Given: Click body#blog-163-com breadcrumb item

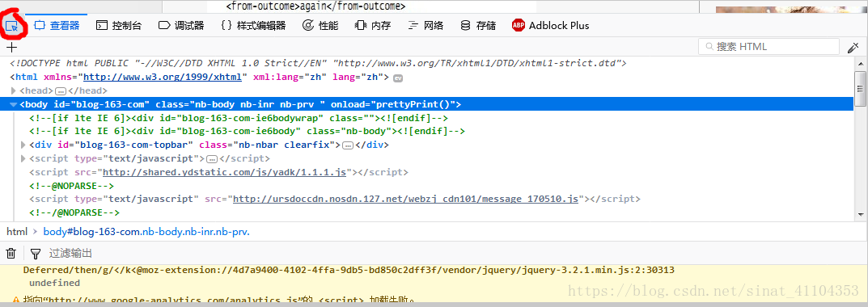Looking at the screenshot, I should click(x=146, y=231).
